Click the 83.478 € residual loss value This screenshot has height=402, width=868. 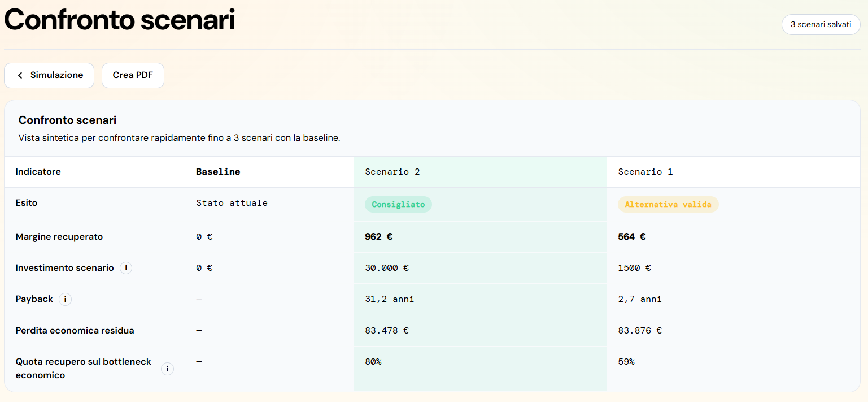click(x=387, y=330)
